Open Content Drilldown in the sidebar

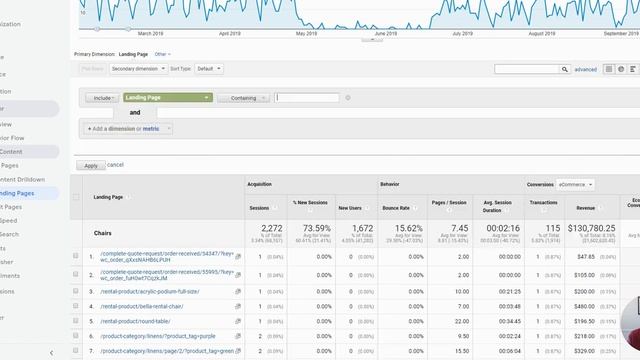coord(22,180)
